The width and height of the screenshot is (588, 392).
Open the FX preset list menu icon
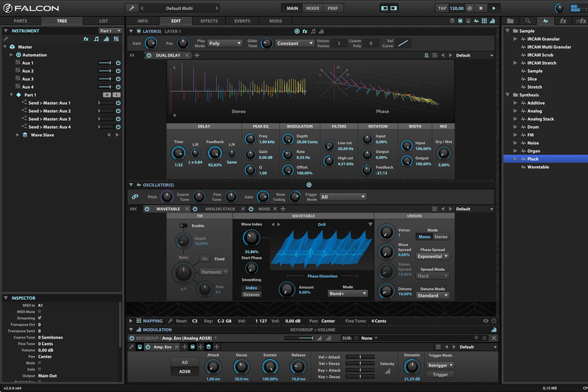coord(435,55)
